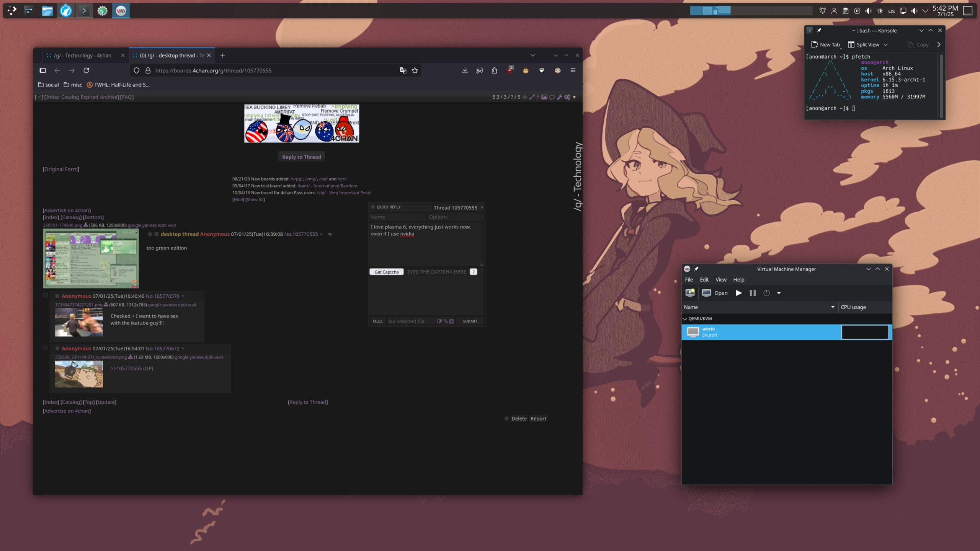
Task: Bookmark this page with the star icon
Action: [x=415, y=70]
